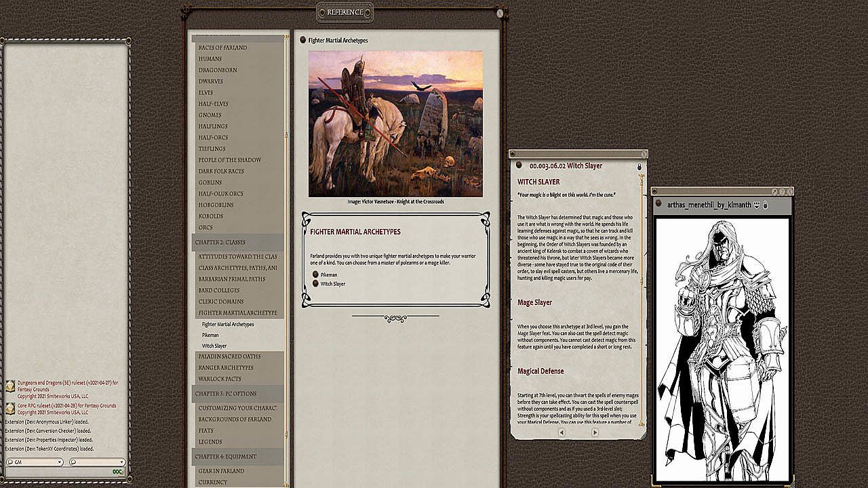The height and width of the screenshot is (488, 868).
Task: Go to the next page in Witch Slayer window
Action: point(595,432)
